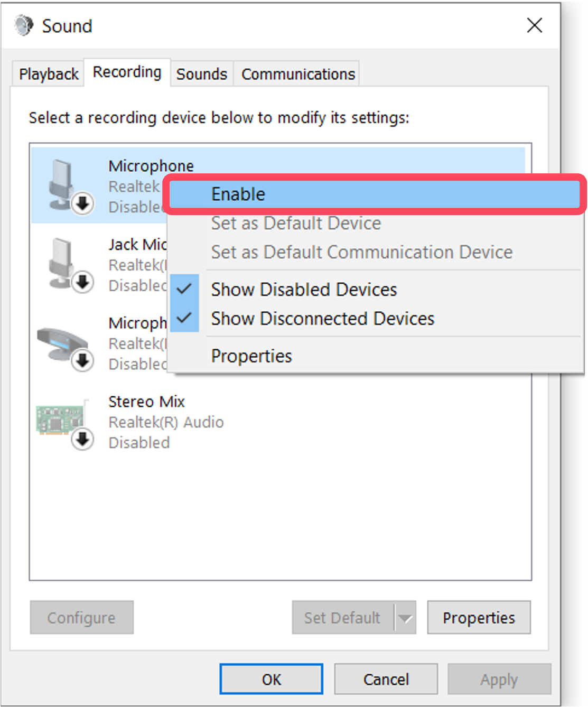Click the Properties button below the list
Viewport: 588px width, 707px height.
(x=479, y=617)
